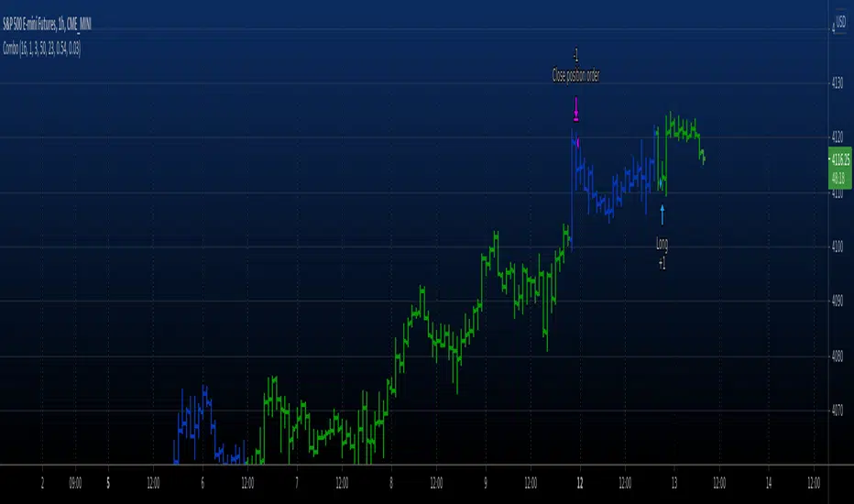Click the 4070 price axis label
The height and width of the screenshot is (504, 854).
838,411
